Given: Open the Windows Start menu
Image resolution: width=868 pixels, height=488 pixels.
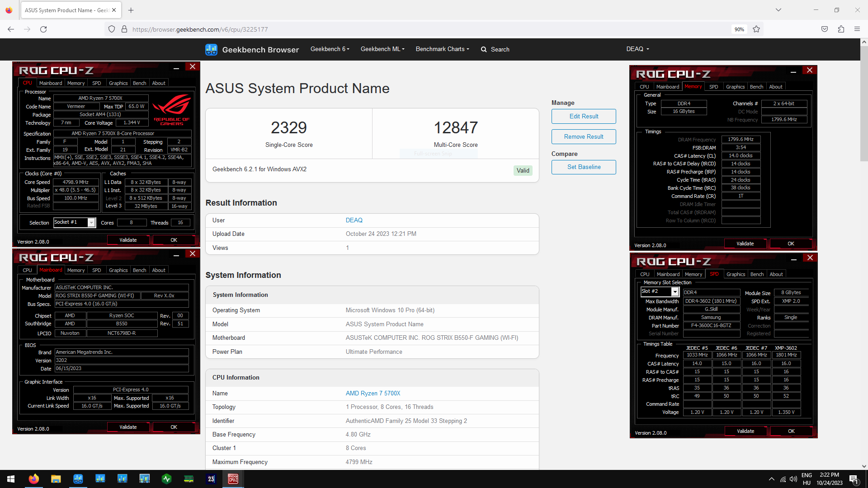Looking at the screenshot, I should pos(11,479).
